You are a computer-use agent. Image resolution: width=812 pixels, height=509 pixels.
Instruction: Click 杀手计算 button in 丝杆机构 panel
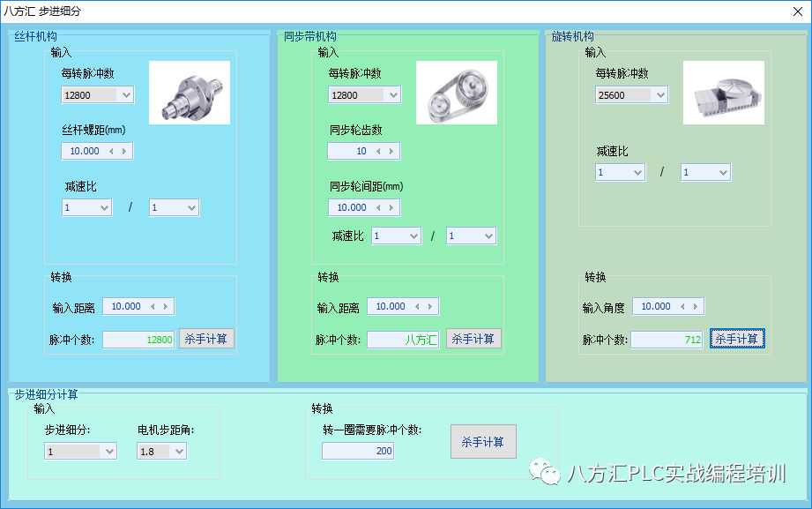pyautogui.click(x=207, y=339)
